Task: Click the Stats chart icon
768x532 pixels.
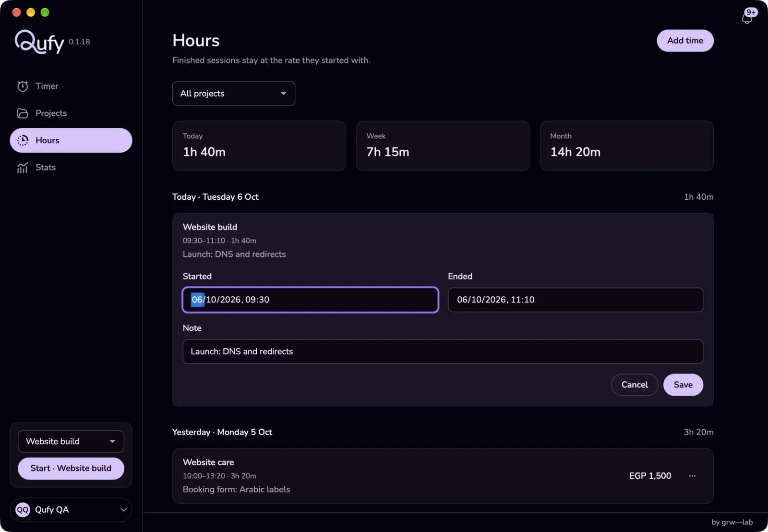Action: (23, 168)
